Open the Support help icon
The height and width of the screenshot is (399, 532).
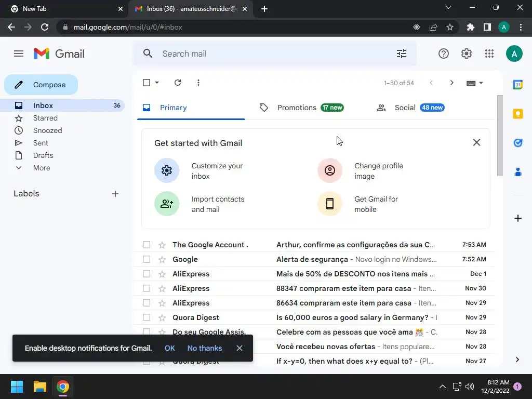[444, 54]
